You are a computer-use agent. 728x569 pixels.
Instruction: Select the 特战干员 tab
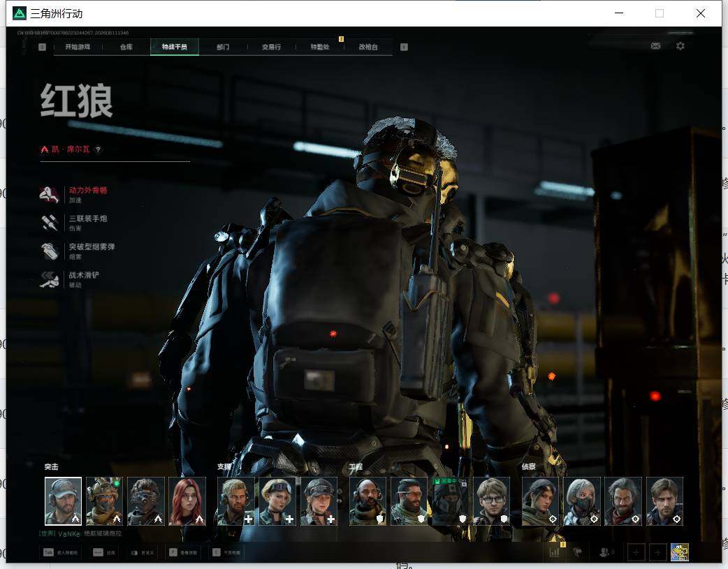click(x=175, y=47)
